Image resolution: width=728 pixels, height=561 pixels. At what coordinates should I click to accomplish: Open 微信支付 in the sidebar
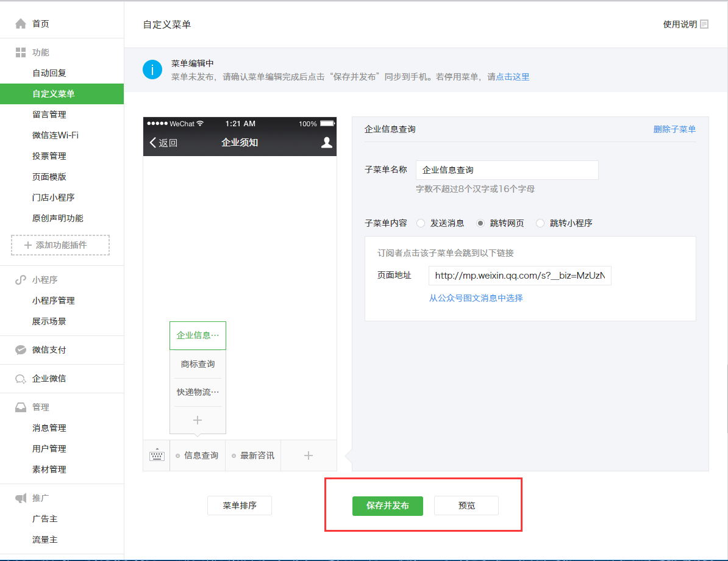(49, 349)
